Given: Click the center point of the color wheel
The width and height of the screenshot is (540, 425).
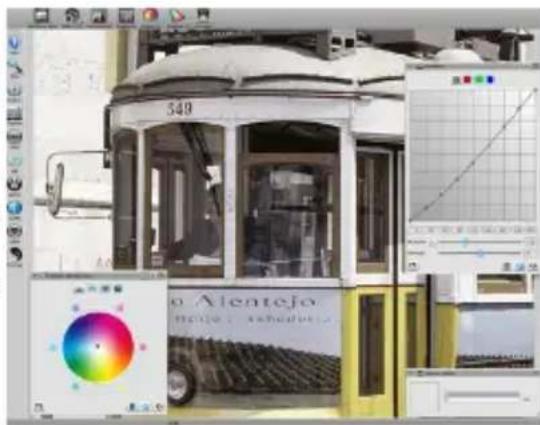Looking at the screenshot, I should (x=97, y=346).
